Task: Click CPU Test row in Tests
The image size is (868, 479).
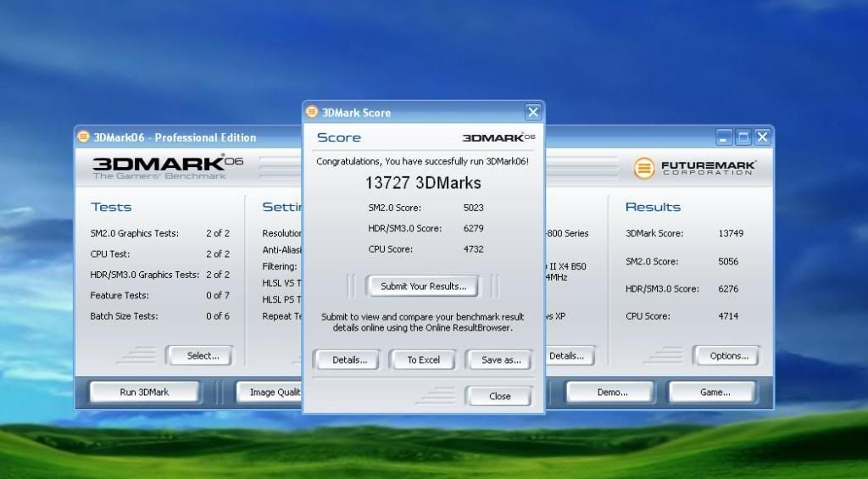Action: 159,254
